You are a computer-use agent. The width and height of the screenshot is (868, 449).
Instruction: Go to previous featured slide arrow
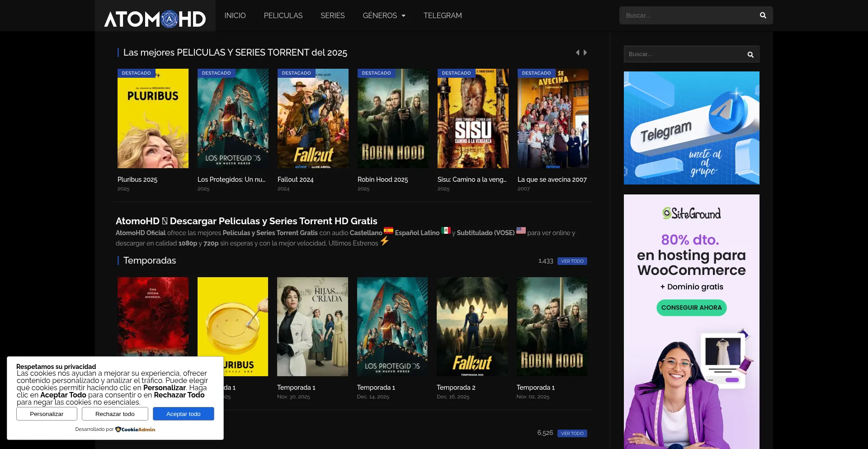pyautogui.click(x=577, y=52)
